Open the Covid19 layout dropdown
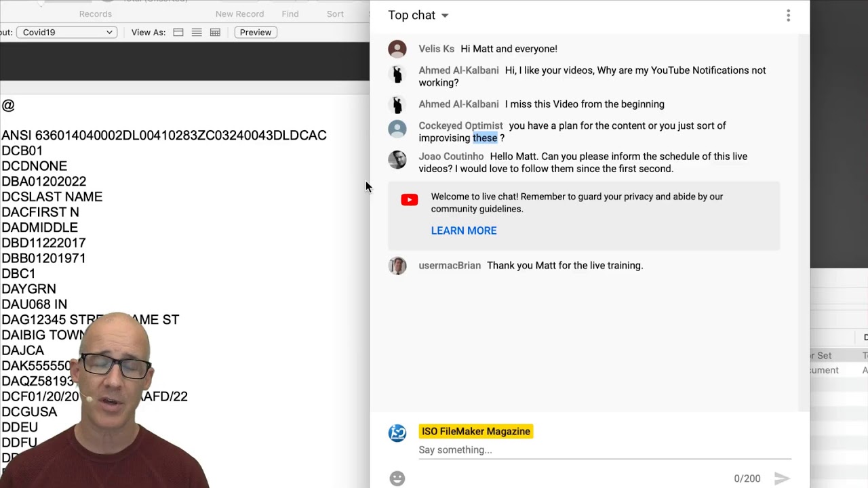Screen dimensions: 868x488 pos(66,32)
